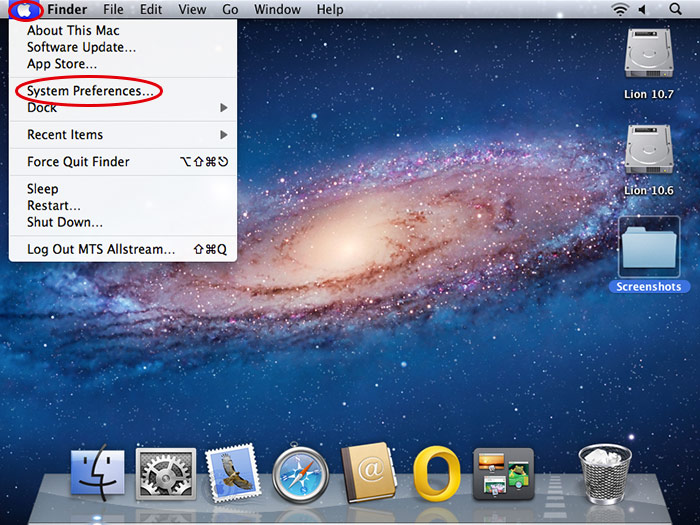Viewport: 700px width, 525px height.
Task: Launch Safari compass in Dock
Action: [300, 474]
